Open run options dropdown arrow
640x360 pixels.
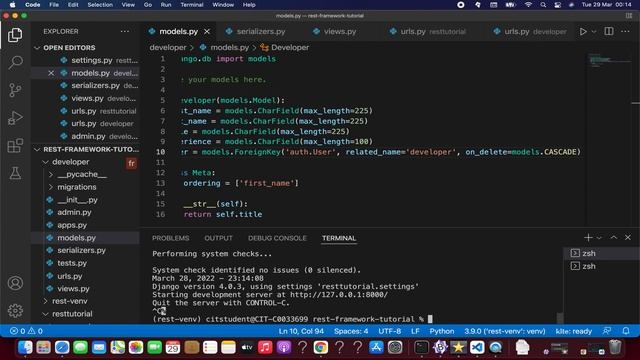(594, 31)
